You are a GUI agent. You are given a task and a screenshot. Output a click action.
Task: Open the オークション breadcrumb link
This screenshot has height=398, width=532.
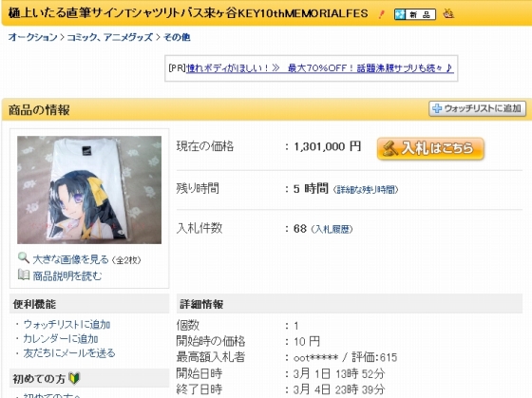(32, 37)
